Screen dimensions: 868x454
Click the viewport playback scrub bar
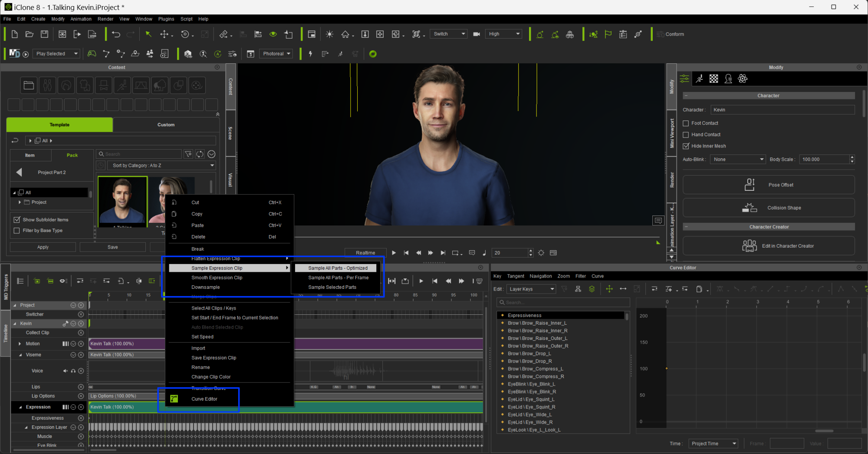click(x=477, y=237)
